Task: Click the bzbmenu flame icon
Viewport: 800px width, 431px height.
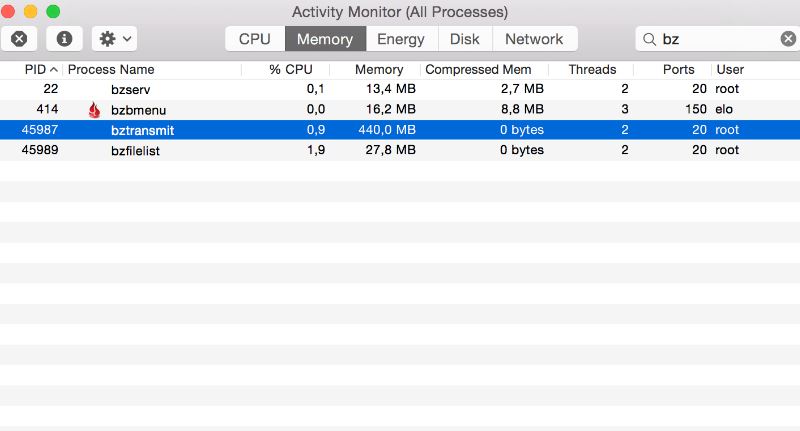Action: 94,110
